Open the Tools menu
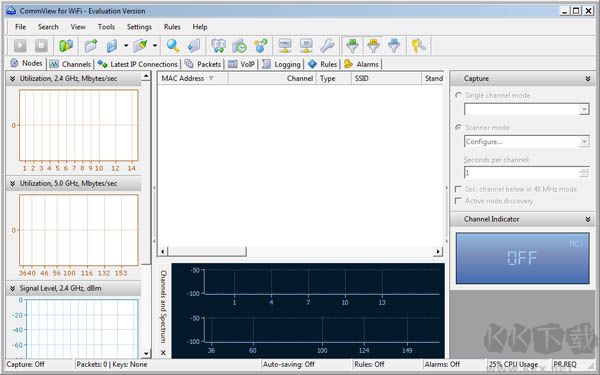This screenshot has width=600, height=375. click(106, 27)
